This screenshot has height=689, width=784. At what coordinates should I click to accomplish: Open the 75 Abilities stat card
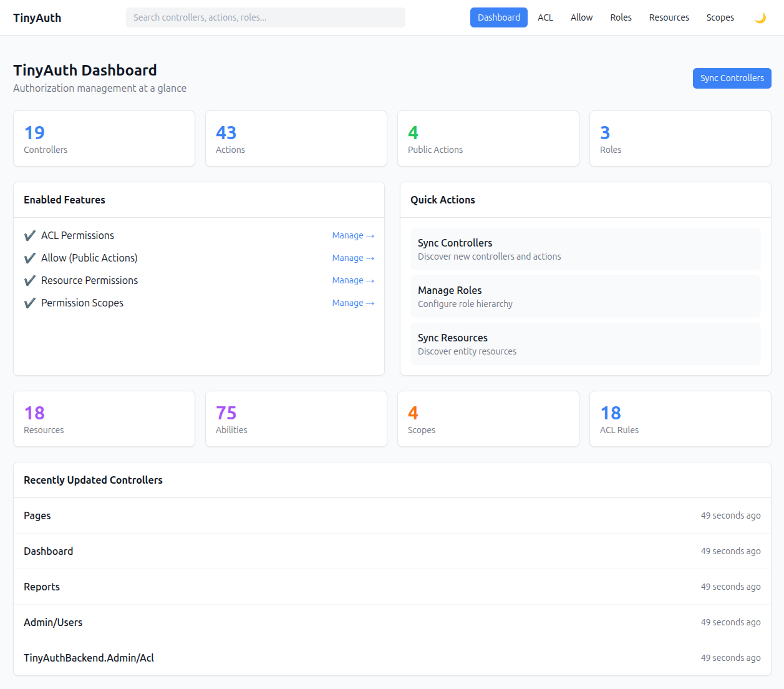[x=296, y=419]
